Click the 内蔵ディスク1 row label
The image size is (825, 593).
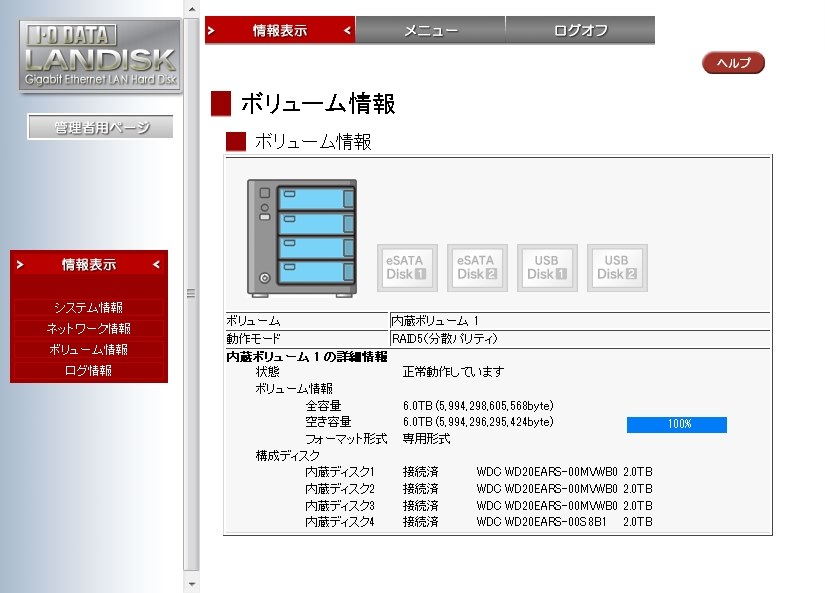[x=340, y=472]
